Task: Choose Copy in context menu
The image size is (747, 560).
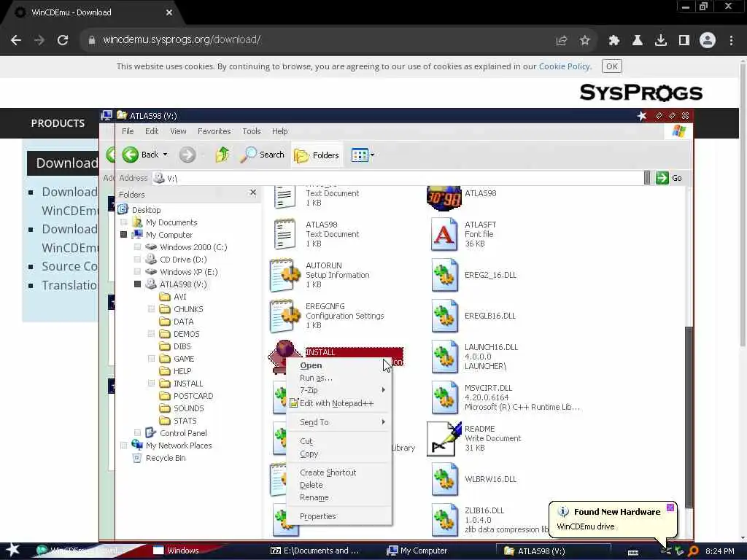Action: 338,454
